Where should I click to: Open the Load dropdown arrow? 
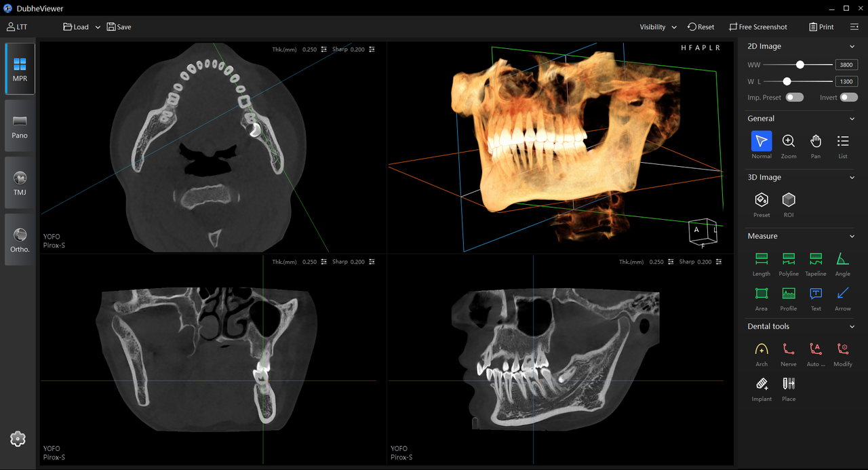tap(98, 27)
